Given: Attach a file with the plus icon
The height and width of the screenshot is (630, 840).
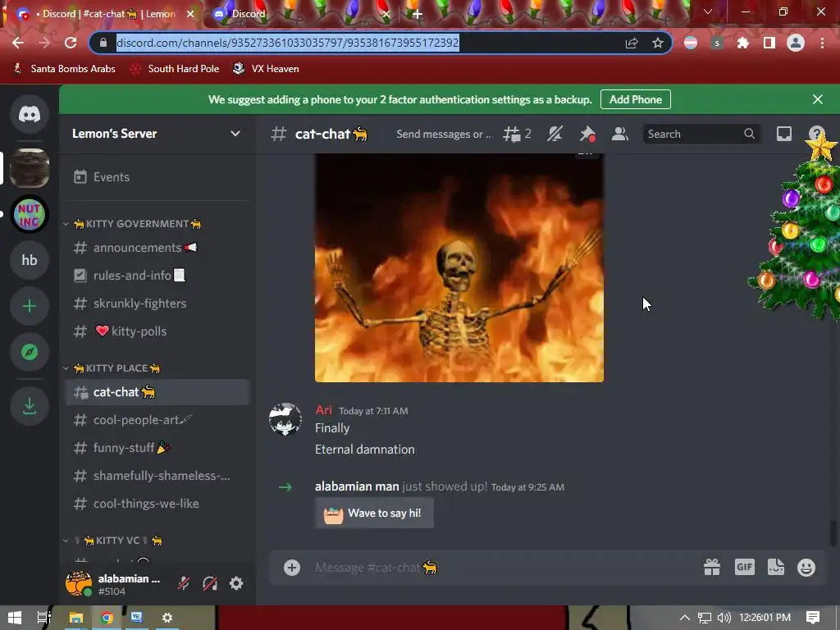Looking at the screenshot, I should (292, 568).
